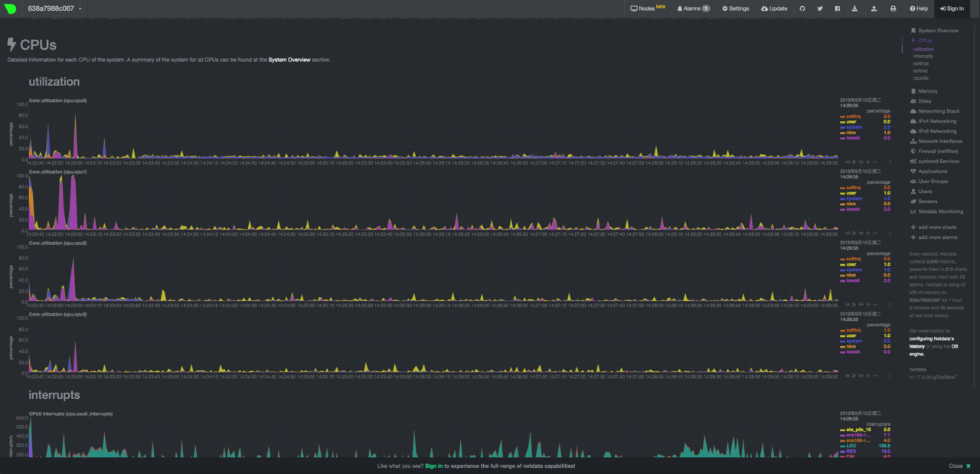Click the rewind icon under cpu2 legend
Viewport: 980px width, 474px height.
(x=848, y=304)
